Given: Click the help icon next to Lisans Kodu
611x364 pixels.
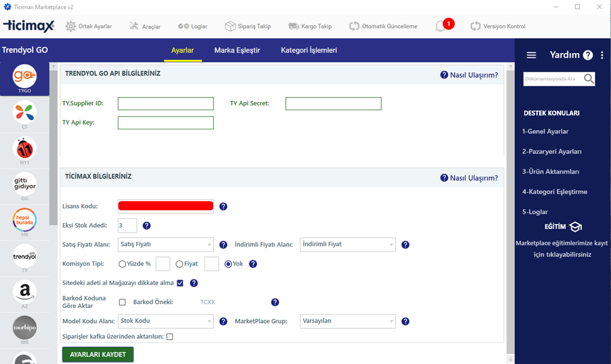Looking at the screenshot, I should tap(223, 206).
